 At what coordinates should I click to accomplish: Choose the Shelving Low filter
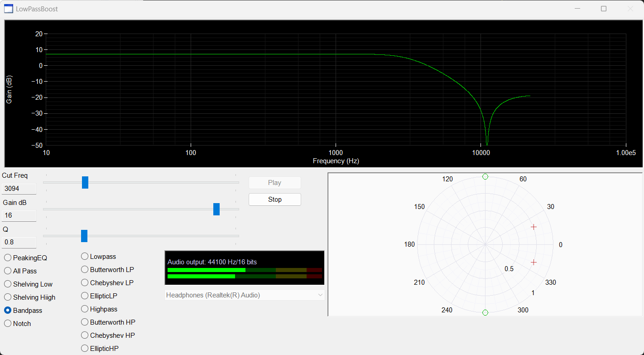tap(29, 284)
